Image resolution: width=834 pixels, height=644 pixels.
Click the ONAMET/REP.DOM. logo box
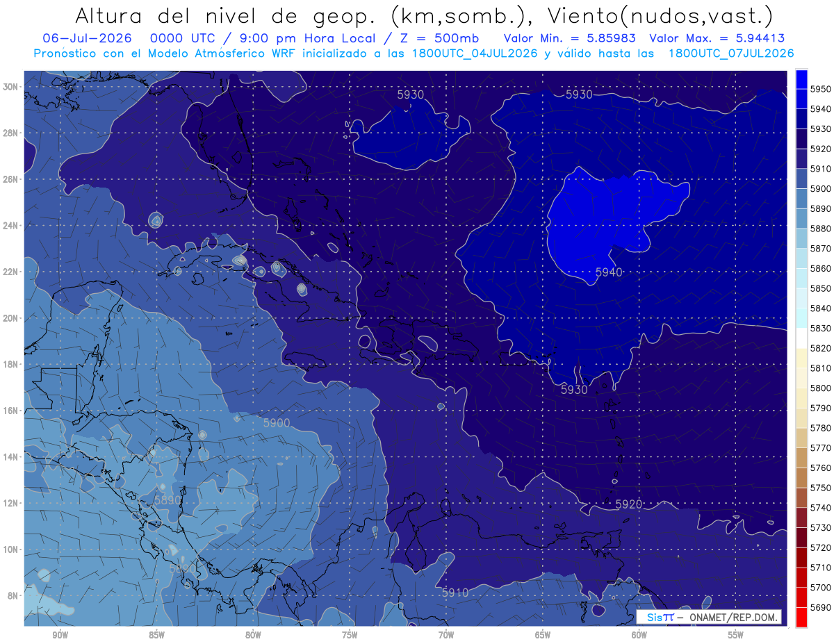pos(708,617)
